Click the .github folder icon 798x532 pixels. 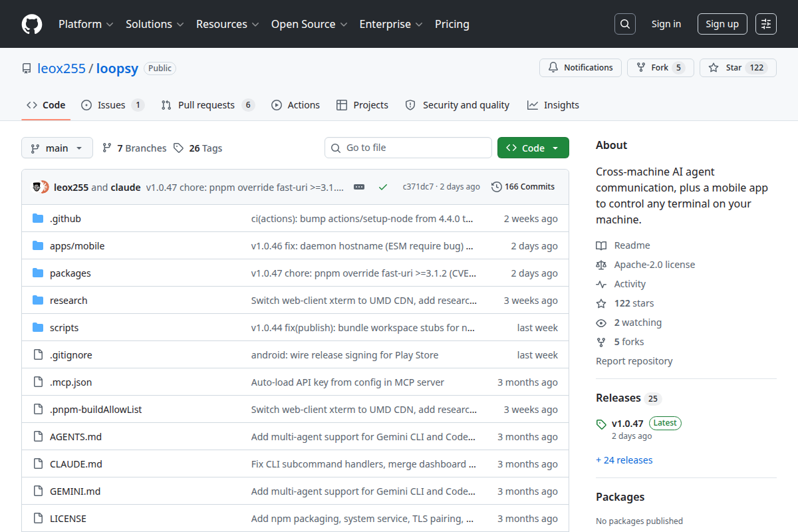tap(38, 219)
